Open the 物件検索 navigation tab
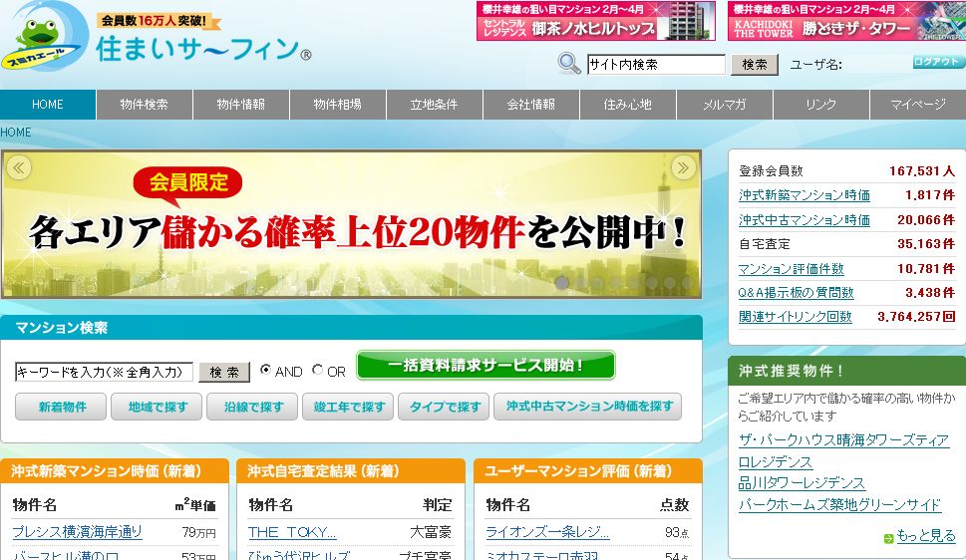The image size is (966, 560). (x=144, y=105)
